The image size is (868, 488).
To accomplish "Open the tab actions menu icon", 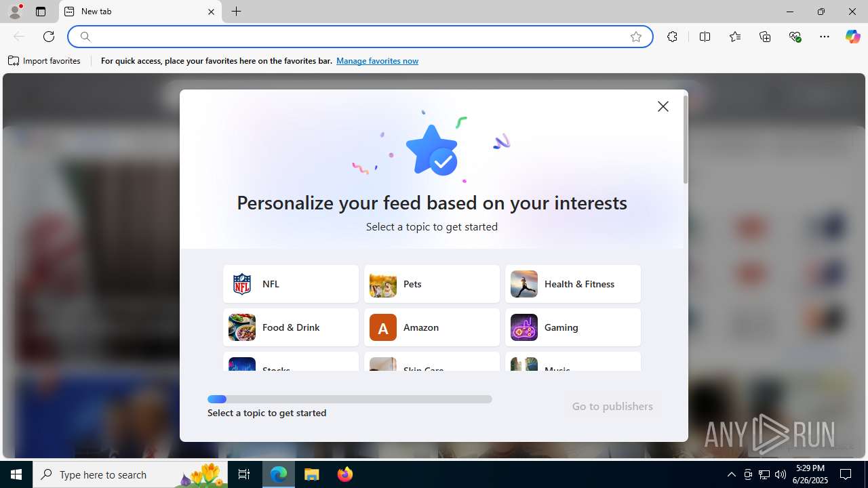I will 41,12.
